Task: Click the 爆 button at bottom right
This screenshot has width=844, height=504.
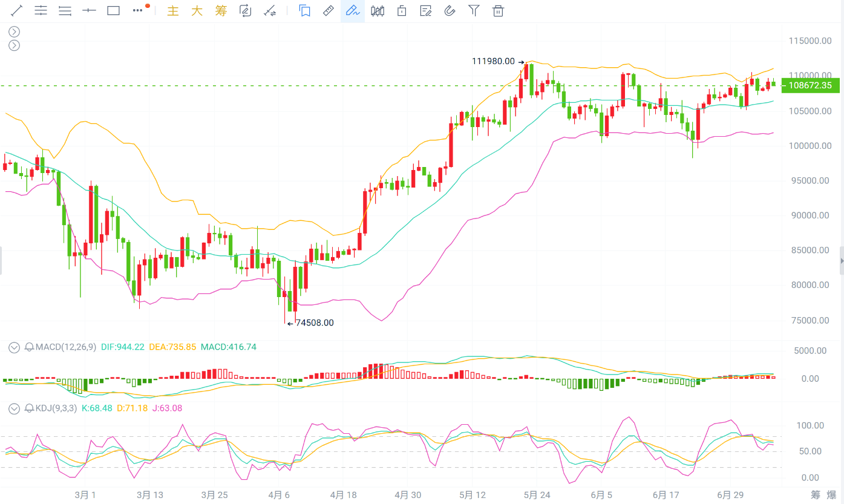Action: pyautogui.click(x=833, y=495)
